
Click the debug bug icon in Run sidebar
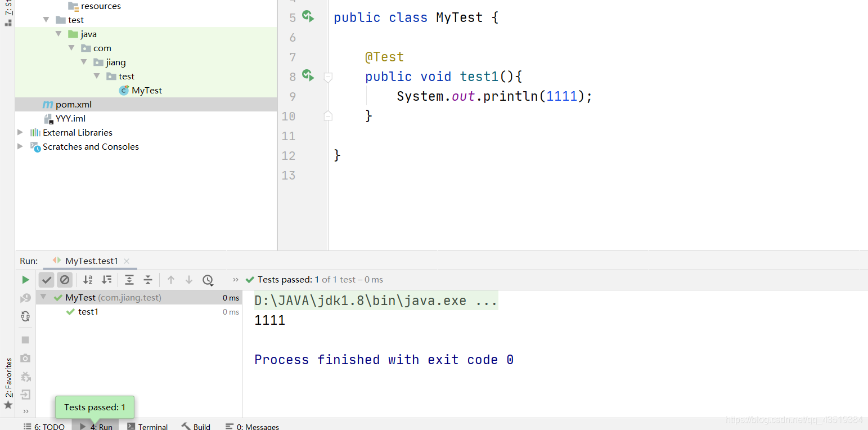click(x=25, y=377)
